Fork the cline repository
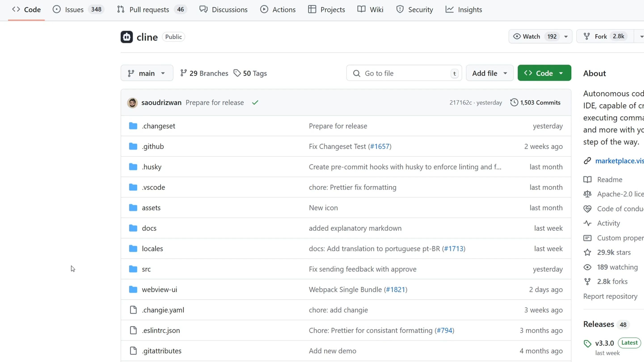This screenshot has height=362, width=644. click(600, 36)
